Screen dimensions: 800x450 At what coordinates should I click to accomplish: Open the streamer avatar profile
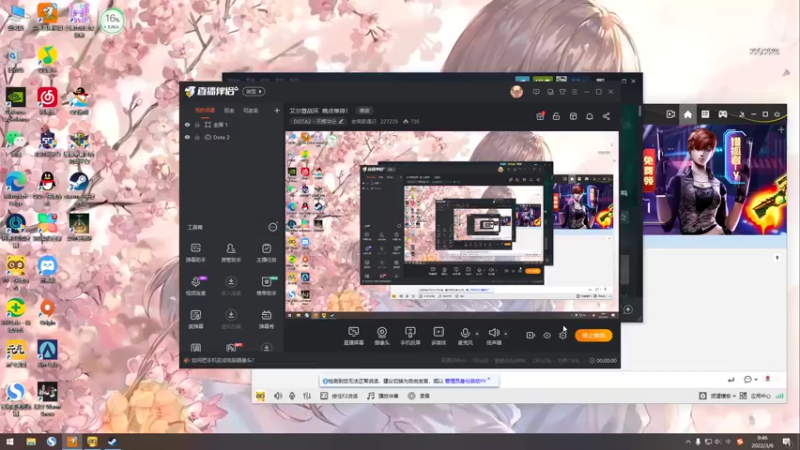click(516, 92)
